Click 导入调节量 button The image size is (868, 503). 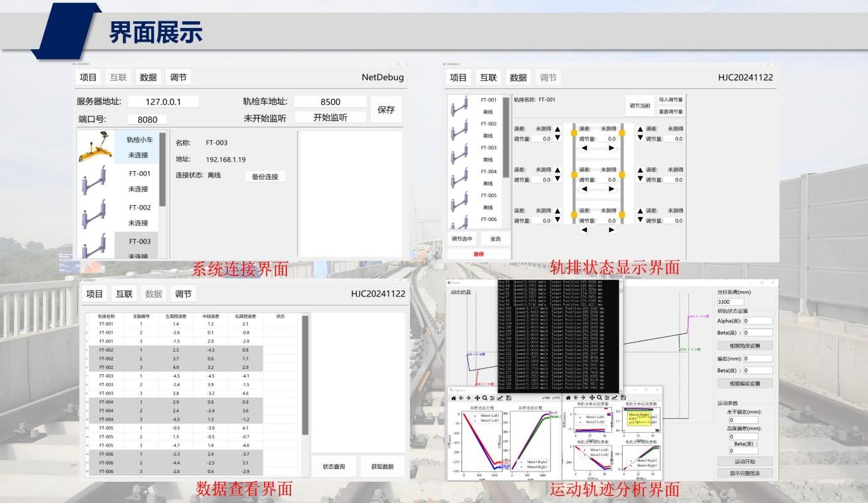(670, 100)
